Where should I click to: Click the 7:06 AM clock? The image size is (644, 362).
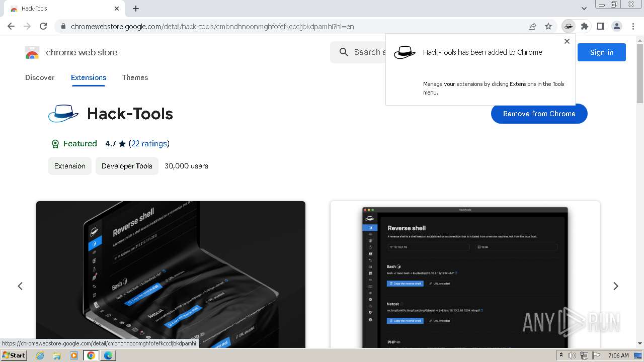tap(618, 355)
